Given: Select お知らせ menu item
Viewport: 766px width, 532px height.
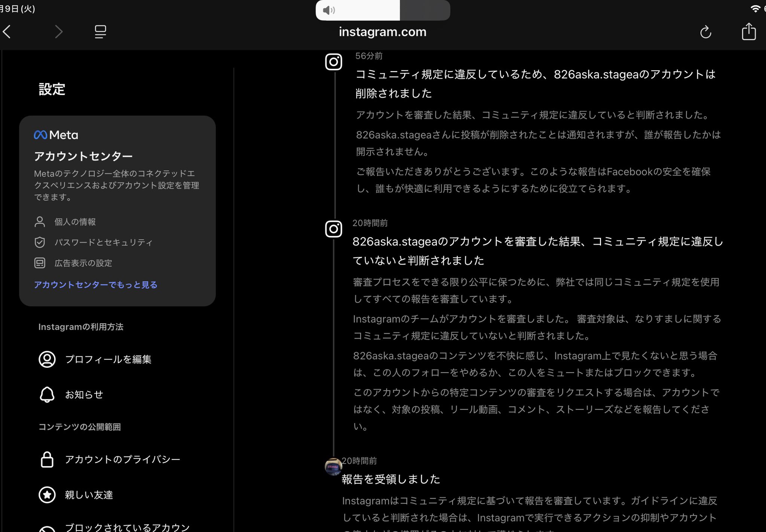Looking at the screenshot, I should tap(84, 394).
